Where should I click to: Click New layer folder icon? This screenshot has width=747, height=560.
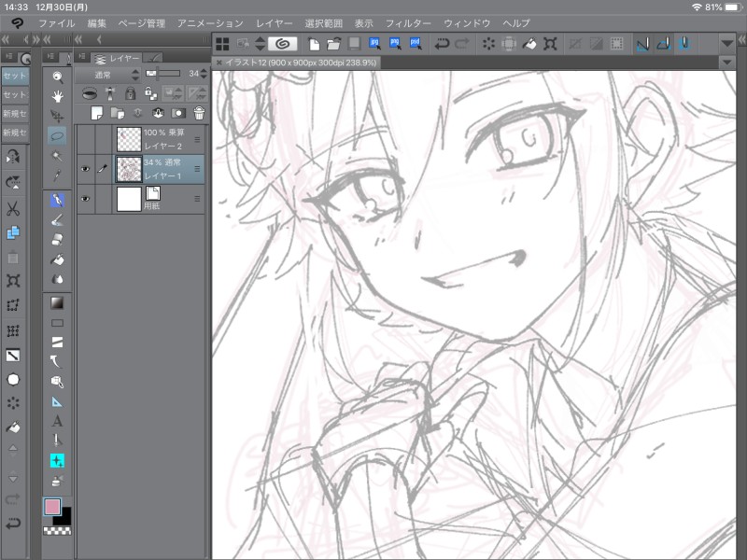point(118,113)
